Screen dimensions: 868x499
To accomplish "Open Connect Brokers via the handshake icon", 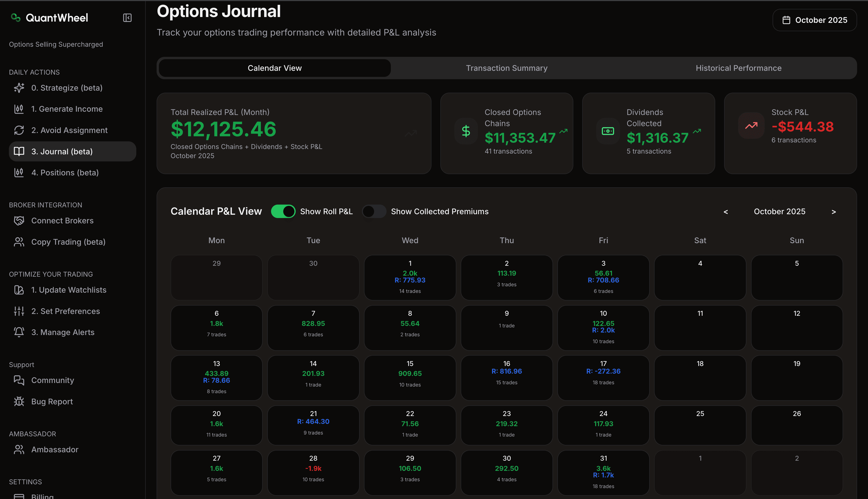I will (19, 220).
